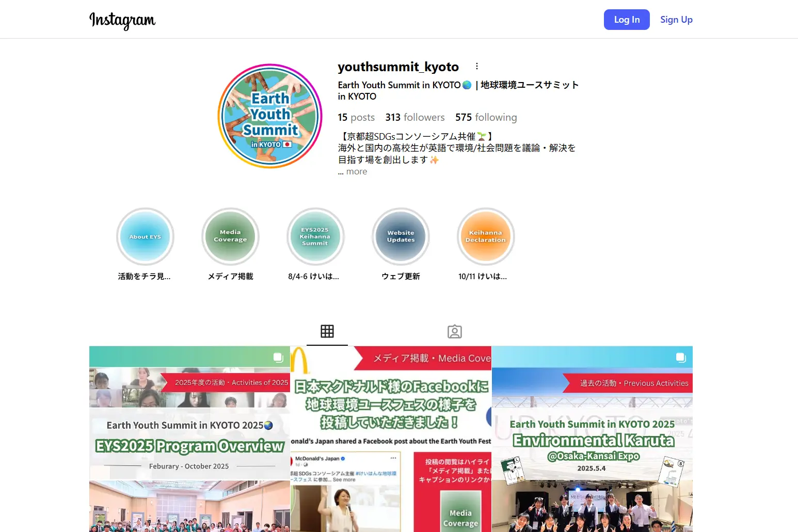Open the Environmental Karuta Expo post
This screenshot has width=798, height=532.
pyautogui.click(x=592, y=439)
